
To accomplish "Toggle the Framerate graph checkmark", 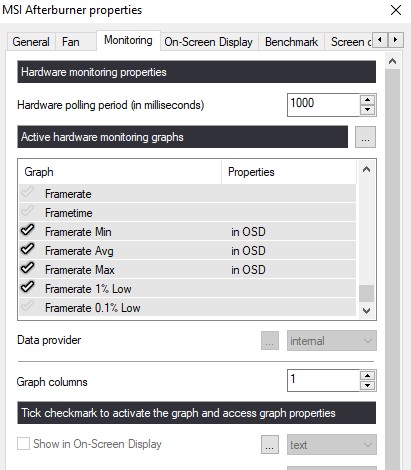I will coord(28,192).
